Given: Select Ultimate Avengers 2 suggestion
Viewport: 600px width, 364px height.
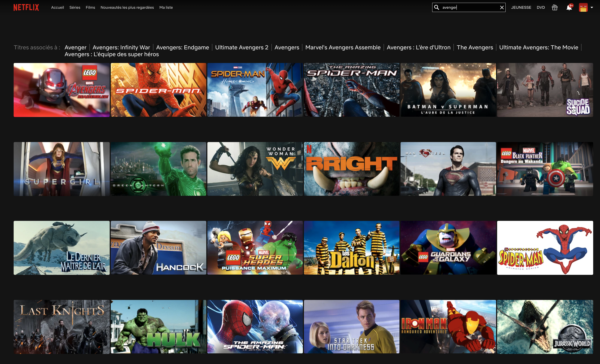Looking at the screenshot, I should coord(242,47).
